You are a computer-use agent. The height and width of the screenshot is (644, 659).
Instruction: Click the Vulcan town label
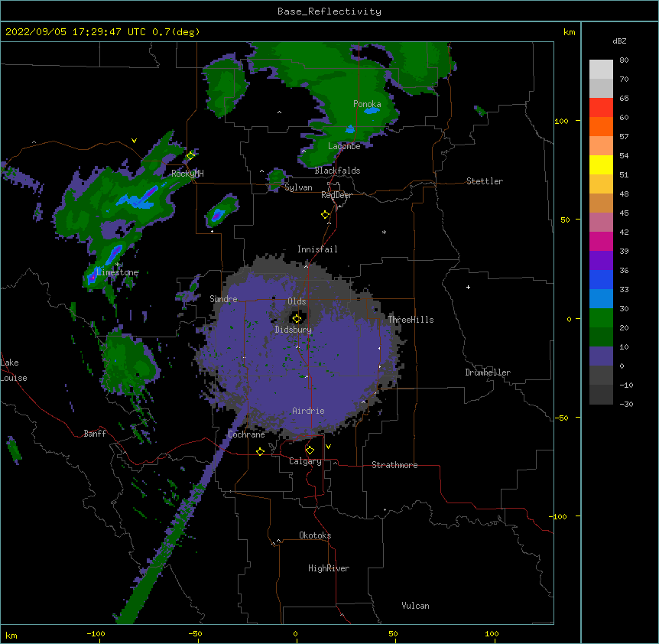coord(415,606)
